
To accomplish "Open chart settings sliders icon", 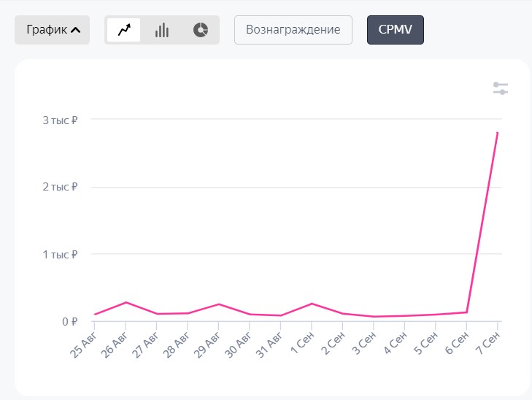I will [x=500, y=88].
